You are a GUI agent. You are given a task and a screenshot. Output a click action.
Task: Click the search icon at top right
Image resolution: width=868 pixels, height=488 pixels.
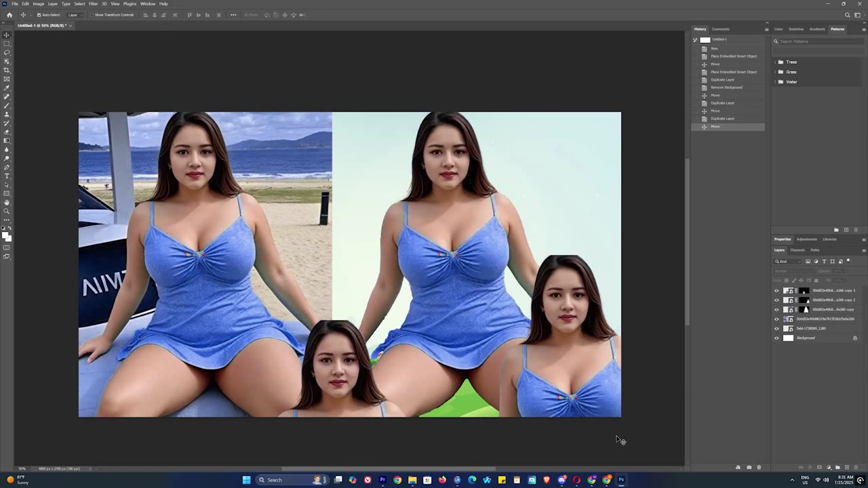point(847,15)
